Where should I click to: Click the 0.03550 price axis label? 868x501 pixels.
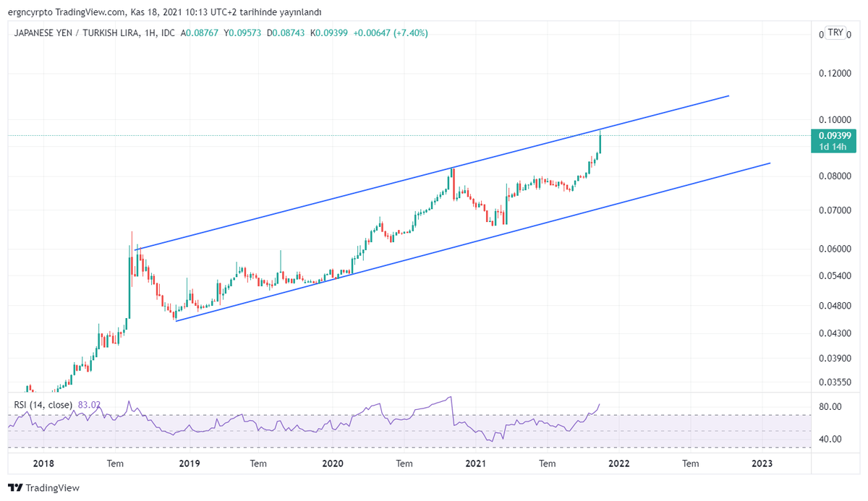point(834,382)
